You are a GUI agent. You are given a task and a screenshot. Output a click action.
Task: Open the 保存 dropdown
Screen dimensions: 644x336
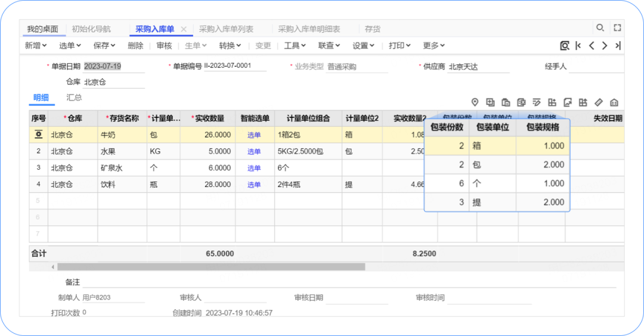coord(104,46)
